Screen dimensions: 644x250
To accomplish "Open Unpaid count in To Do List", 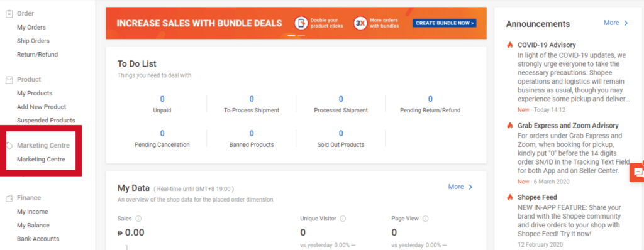I will point(162,99).
